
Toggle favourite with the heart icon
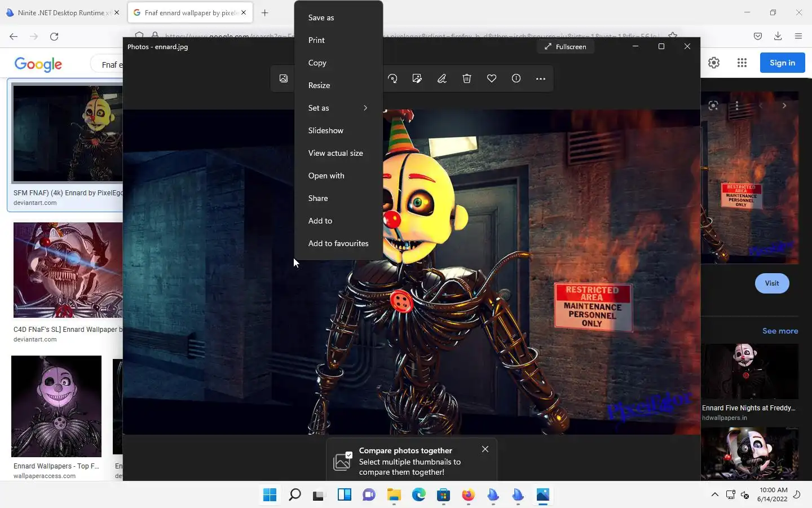[x=492, y=79]
